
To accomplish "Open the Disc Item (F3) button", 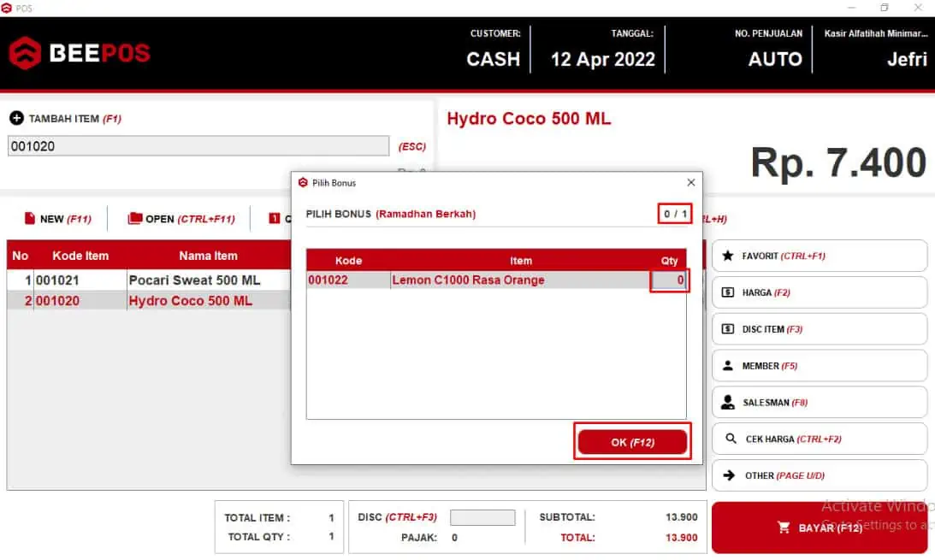I will [x=819, y=329].
